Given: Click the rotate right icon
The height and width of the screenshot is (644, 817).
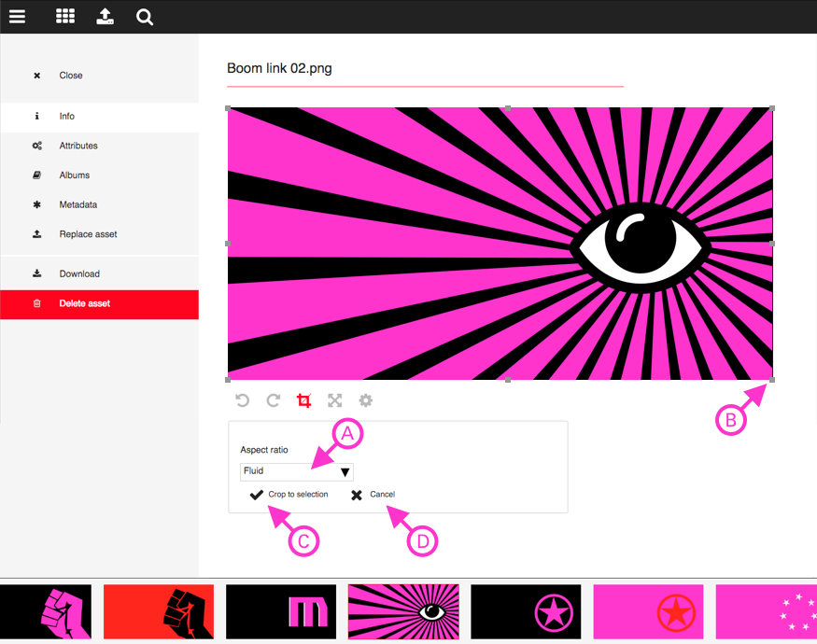Looking at the screenshot, I should click(x=273, y=400).
